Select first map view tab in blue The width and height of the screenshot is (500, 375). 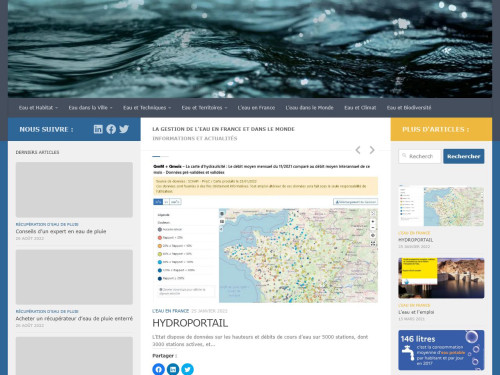(158, 202)
